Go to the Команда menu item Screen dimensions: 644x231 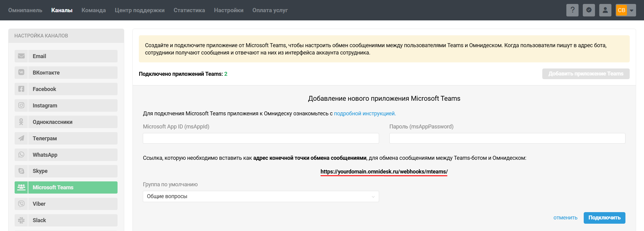pyautogui.click(x=93, y=10)
